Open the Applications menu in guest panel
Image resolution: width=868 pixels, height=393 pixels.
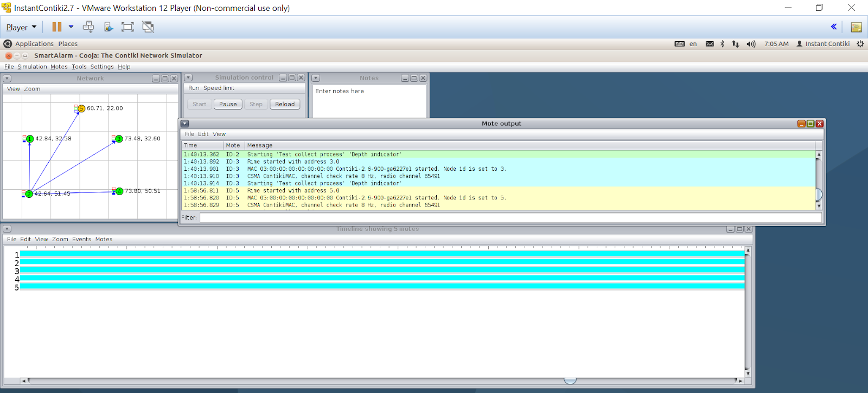pyautogui.click(x=34, y=44)
